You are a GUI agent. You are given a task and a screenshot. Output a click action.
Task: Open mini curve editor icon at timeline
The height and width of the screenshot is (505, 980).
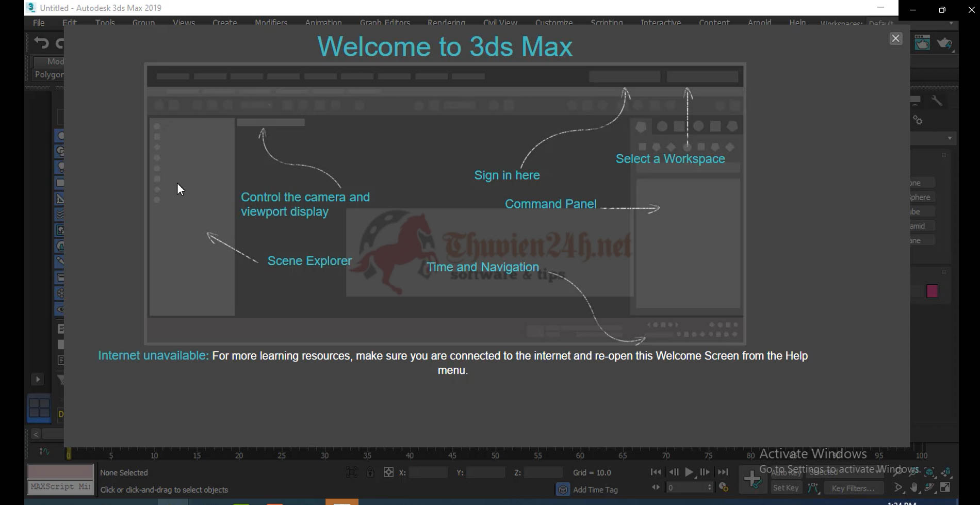click(44, 451)
